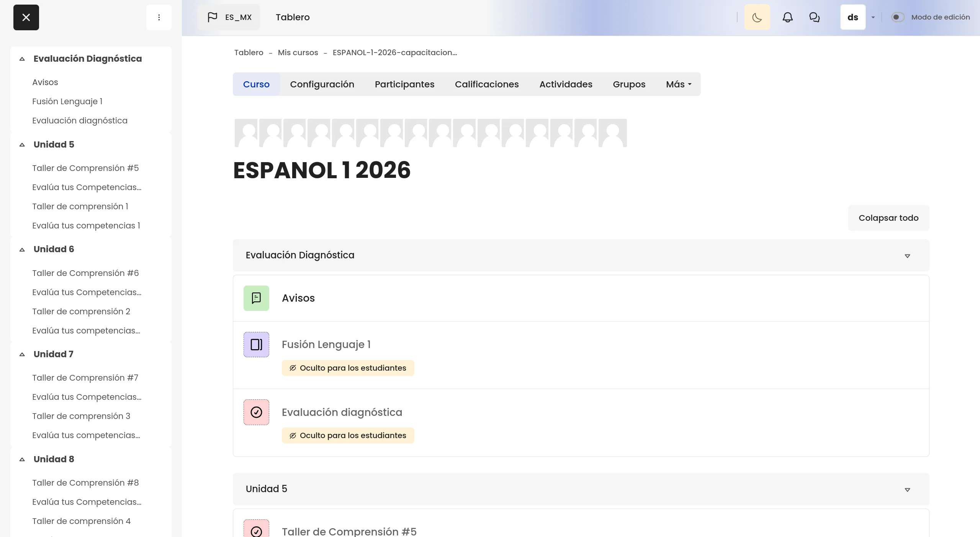The height and width of the screenshot is (537, 980).
Task: Select Taller de Comprensión #7 in sidebar
Action: pos(85,378)
